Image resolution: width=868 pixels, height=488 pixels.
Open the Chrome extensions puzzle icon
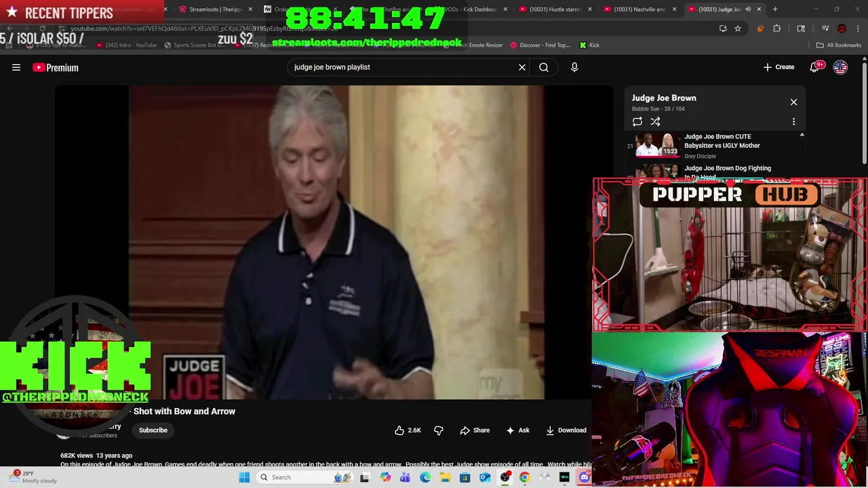[776, 28]
